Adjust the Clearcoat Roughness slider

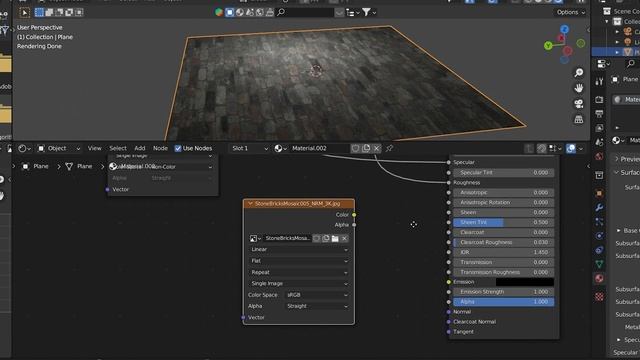point(504,242)
